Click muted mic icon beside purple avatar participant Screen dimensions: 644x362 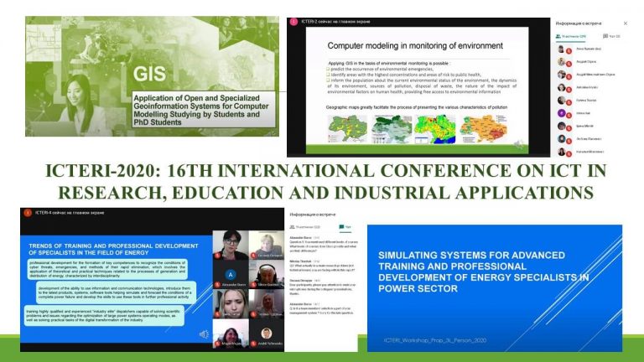(569, 116)
